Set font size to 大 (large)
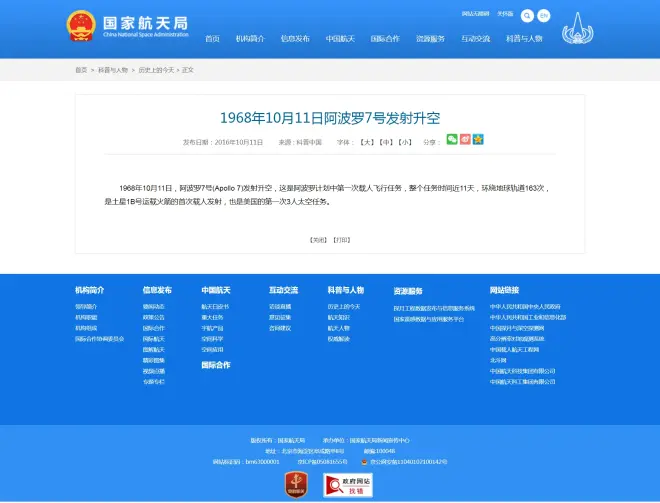 click(367, 142)
